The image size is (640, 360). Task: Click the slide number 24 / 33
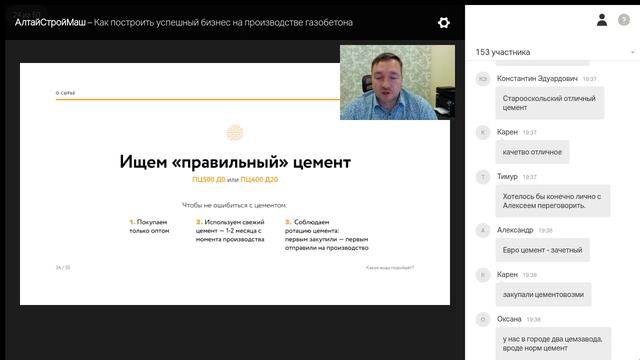63,267
